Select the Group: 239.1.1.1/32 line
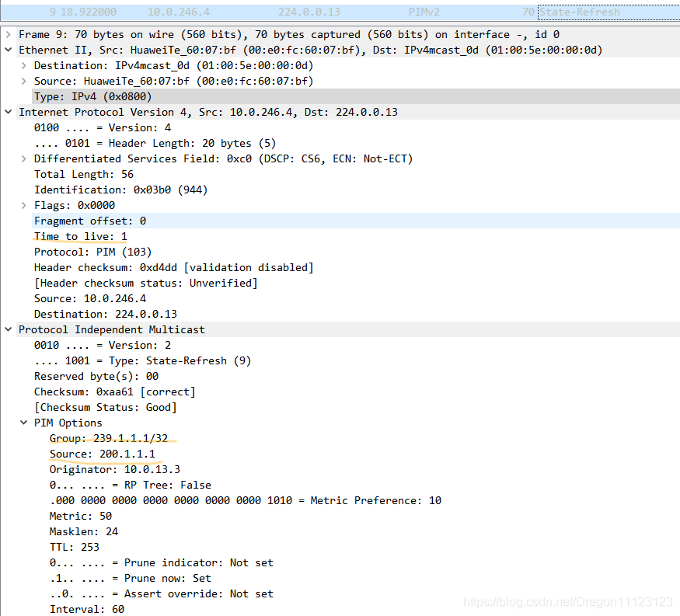680x616 pixels. click(109, 438)
